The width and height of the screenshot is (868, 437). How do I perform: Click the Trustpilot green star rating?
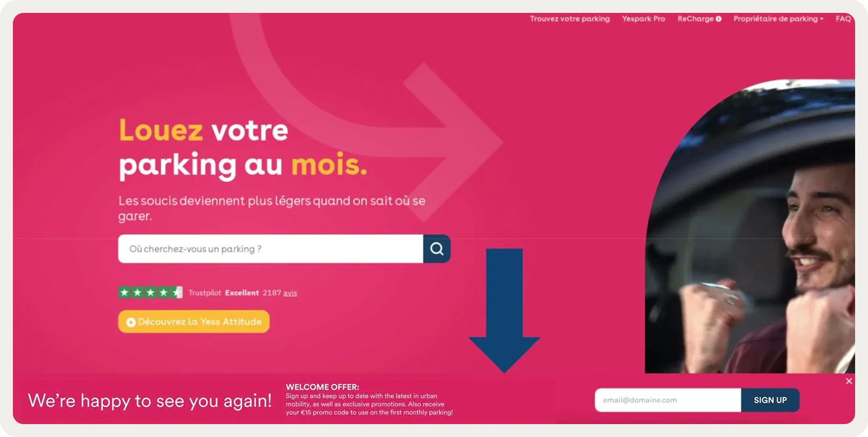click(x=150, y=293)
